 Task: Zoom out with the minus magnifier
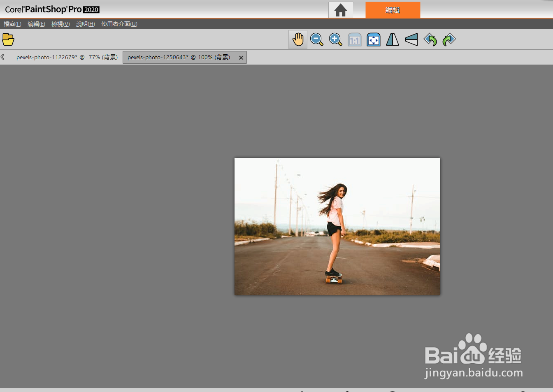click(x=316, y=40)
